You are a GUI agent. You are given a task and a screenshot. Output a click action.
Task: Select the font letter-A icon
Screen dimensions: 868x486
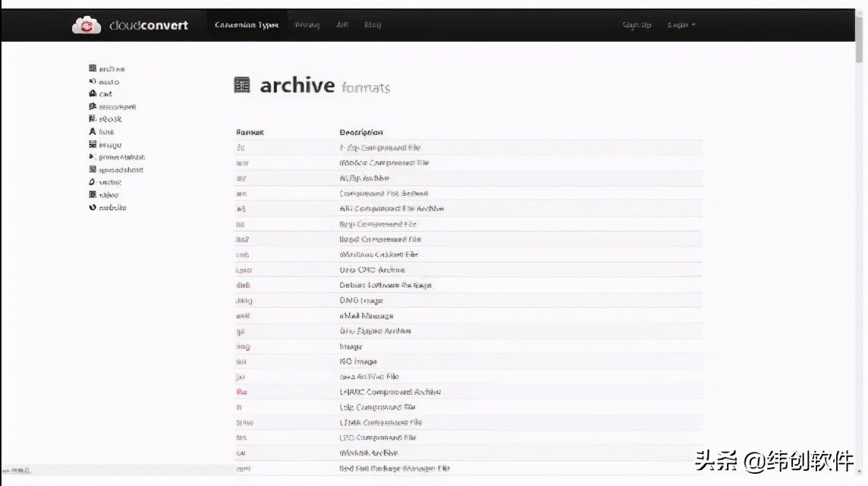pos(93,131)
